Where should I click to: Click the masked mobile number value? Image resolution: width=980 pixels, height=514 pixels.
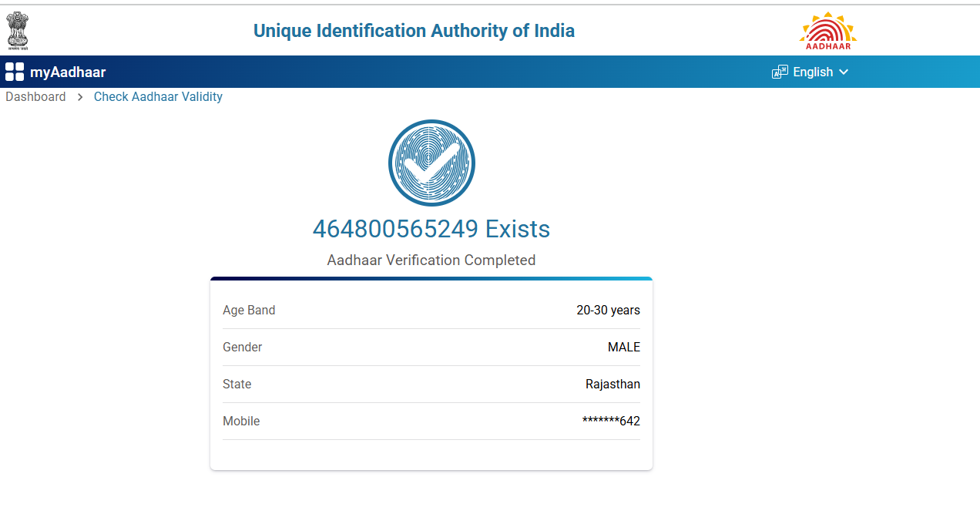(611, 422)
